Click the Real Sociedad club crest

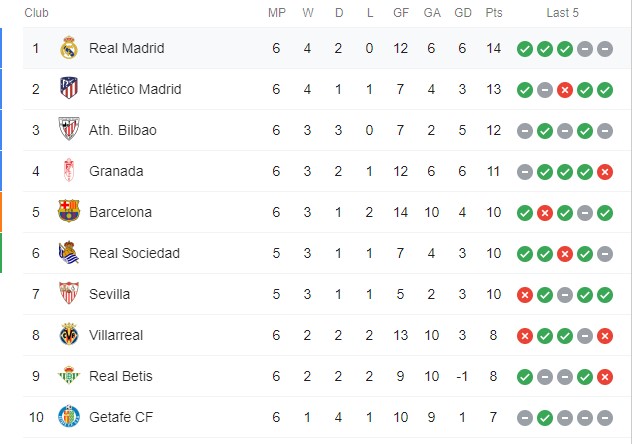pyautogui.click(x=69, y=253)
